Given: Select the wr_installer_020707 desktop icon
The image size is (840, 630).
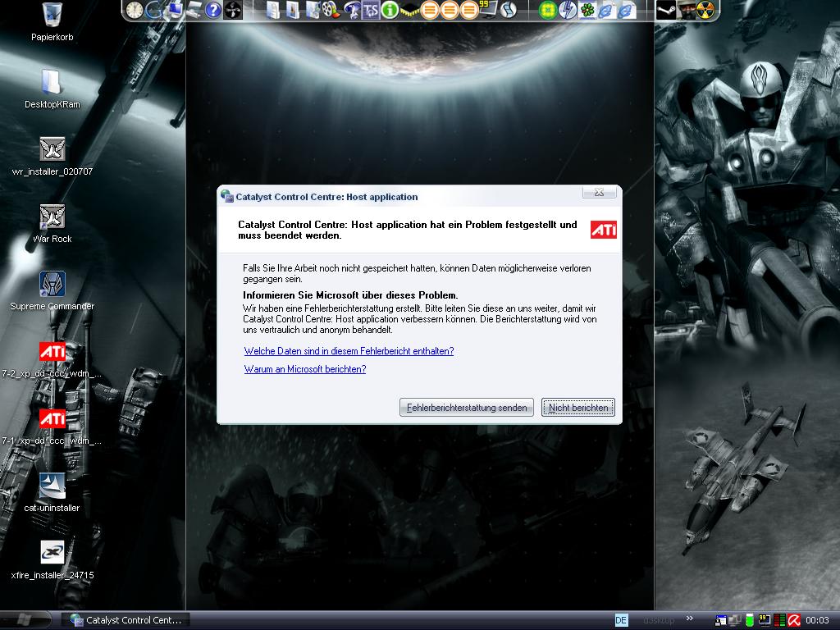Looking at the screenshot, I should (52, 157).
